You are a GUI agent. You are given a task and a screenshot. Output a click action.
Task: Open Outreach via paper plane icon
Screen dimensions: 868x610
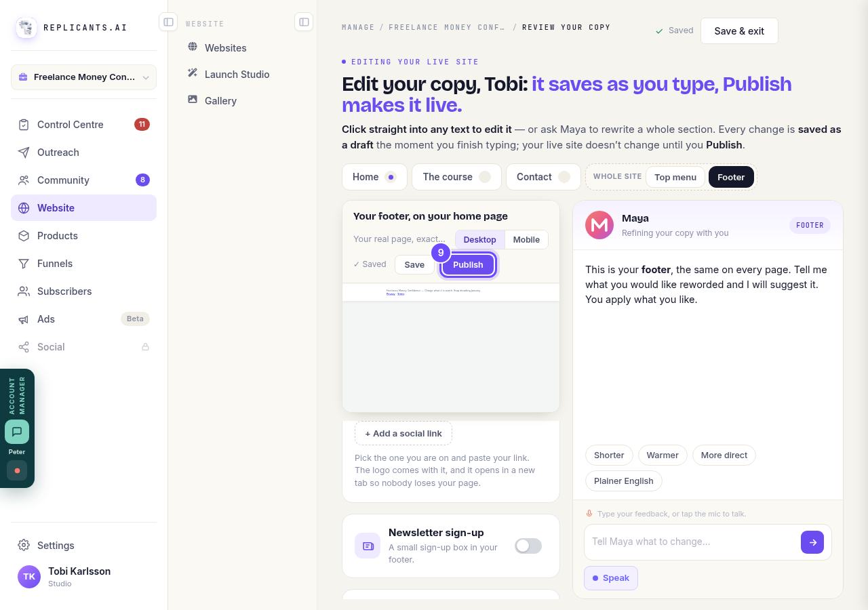(x=24, y=152)
